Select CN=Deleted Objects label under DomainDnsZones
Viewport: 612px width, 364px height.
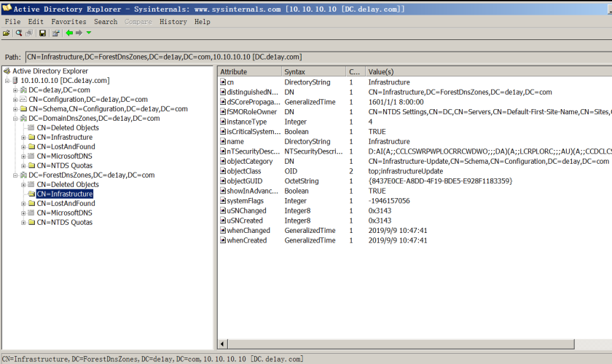click(x=68, y=128)
